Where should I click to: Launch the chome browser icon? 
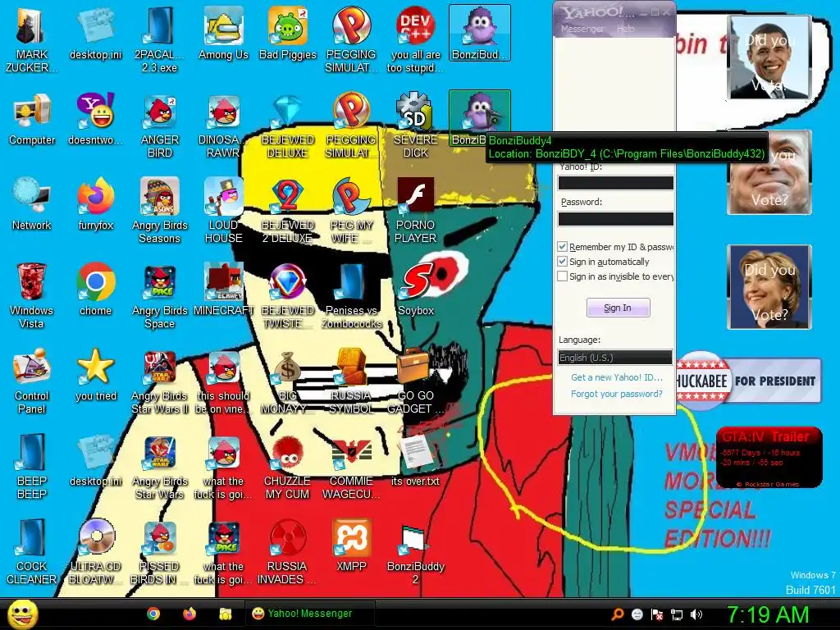[96, 290]
